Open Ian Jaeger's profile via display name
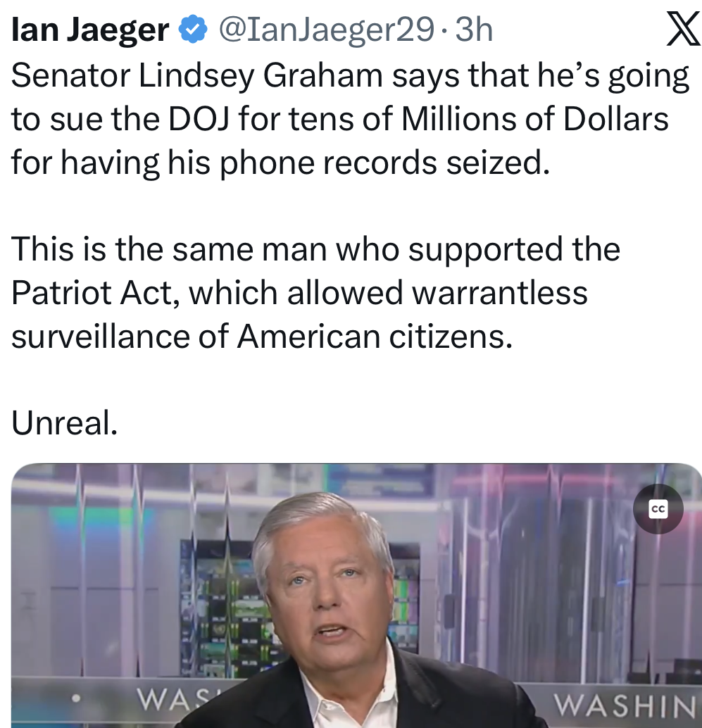This screenshot has height=728, width=702. coord(90,30)
